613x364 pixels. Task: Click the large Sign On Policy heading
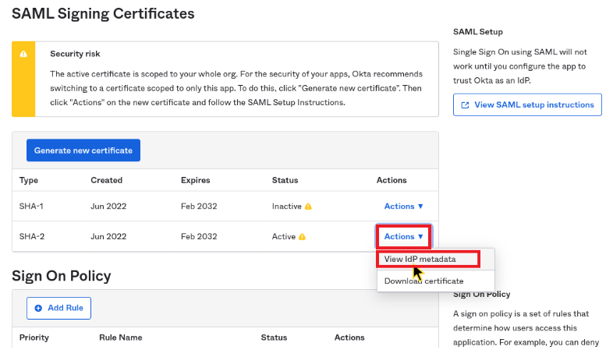tap(62, 276)
